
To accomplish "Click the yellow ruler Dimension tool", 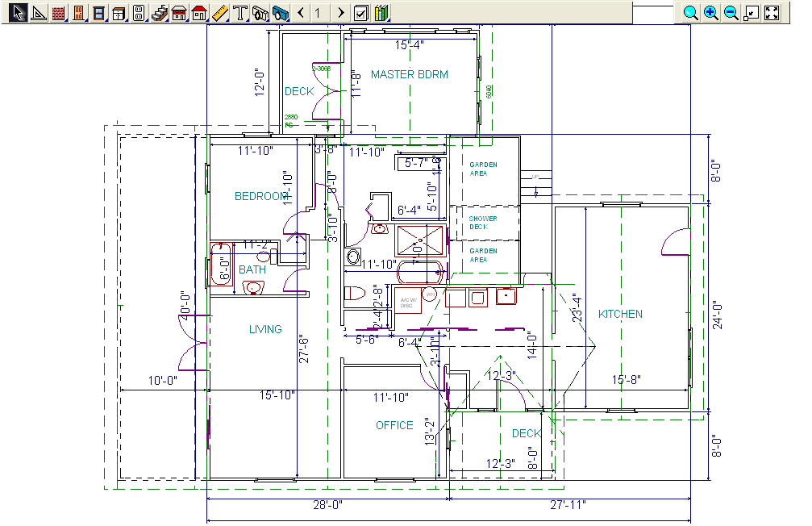I will (219, 13).
